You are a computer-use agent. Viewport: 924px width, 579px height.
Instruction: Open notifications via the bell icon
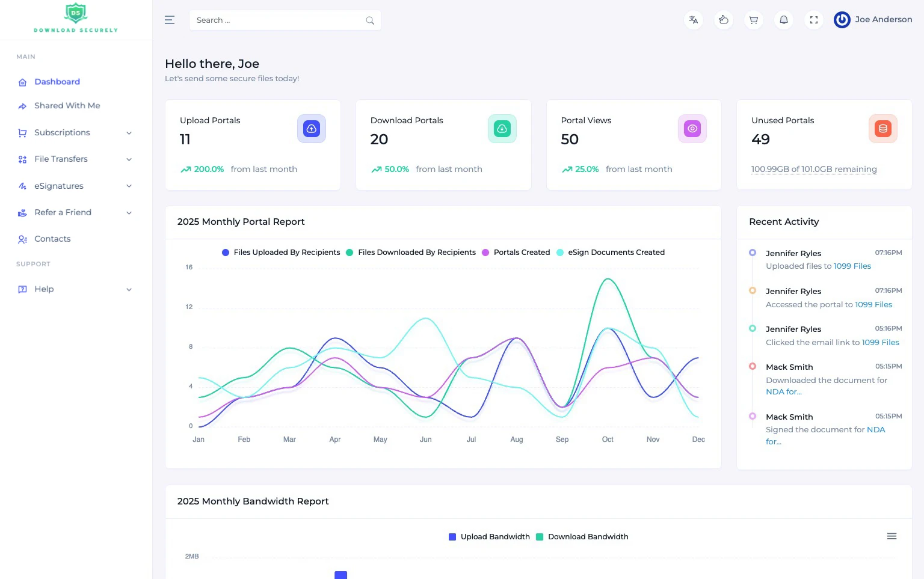pos(783,20)
